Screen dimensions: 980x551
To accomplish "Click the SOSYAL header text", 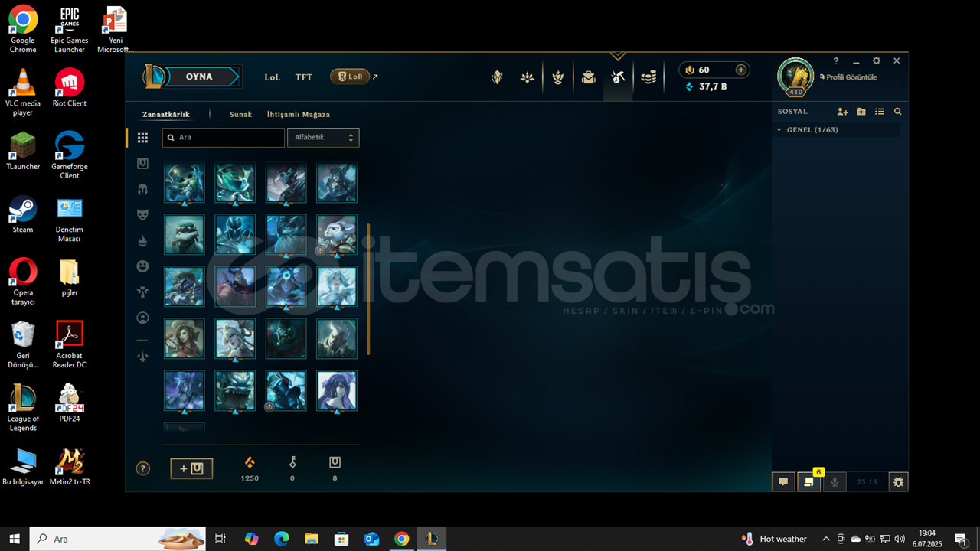I will pos(792,112).
